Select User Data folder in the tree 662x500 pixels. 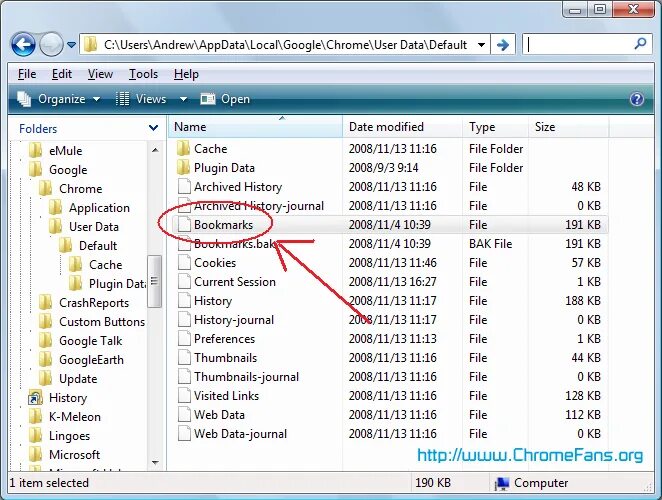[x=84, y=227]
